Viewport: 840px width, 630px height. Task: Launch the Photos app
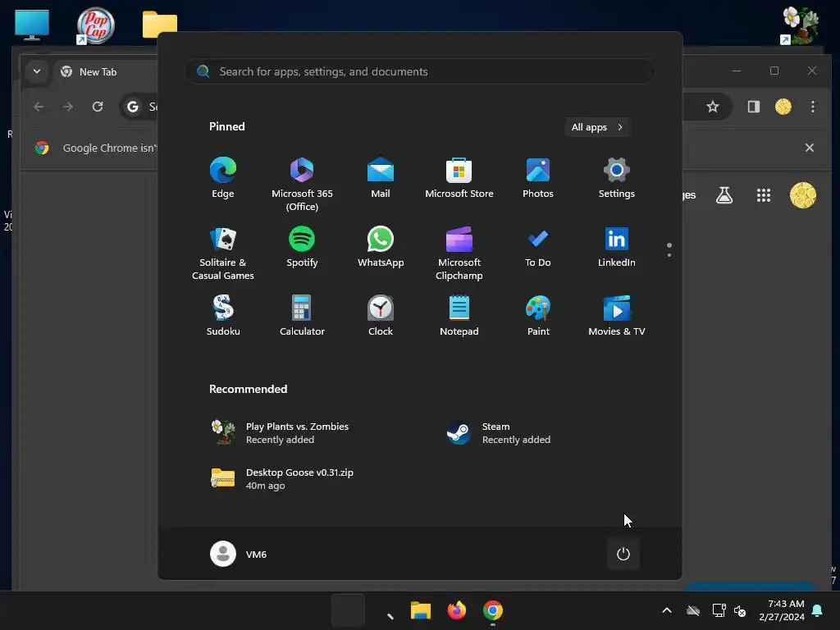[538, 178]
